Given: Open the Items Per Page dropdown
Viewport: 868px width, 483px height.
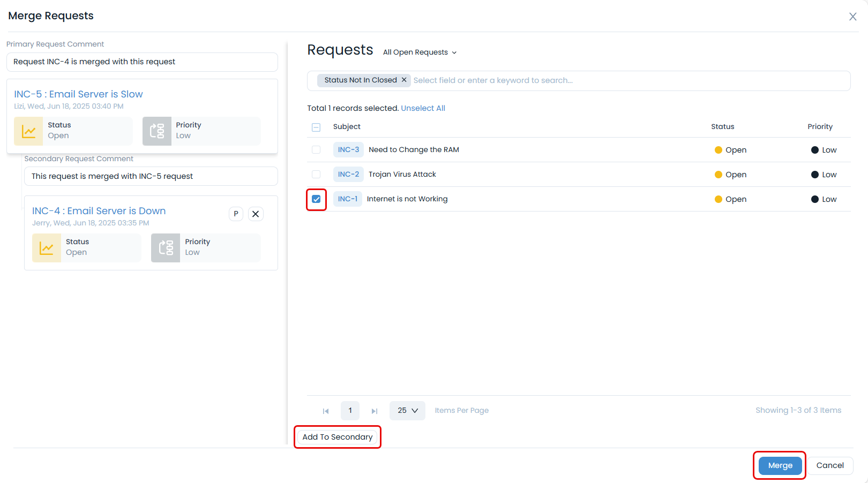Looking at the screenshot, I should click(407, 410).
